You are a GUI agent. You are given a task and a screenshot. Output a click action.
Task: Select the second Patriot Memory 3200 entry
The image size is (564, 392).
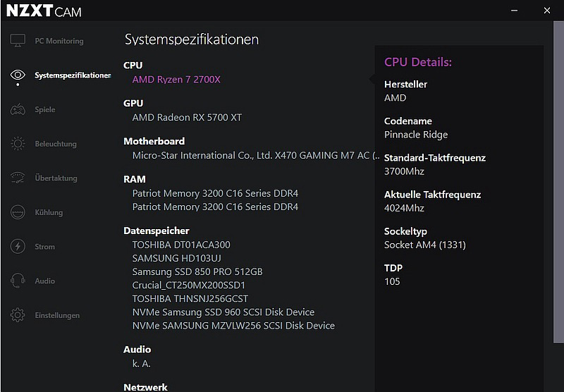(215, 207)
